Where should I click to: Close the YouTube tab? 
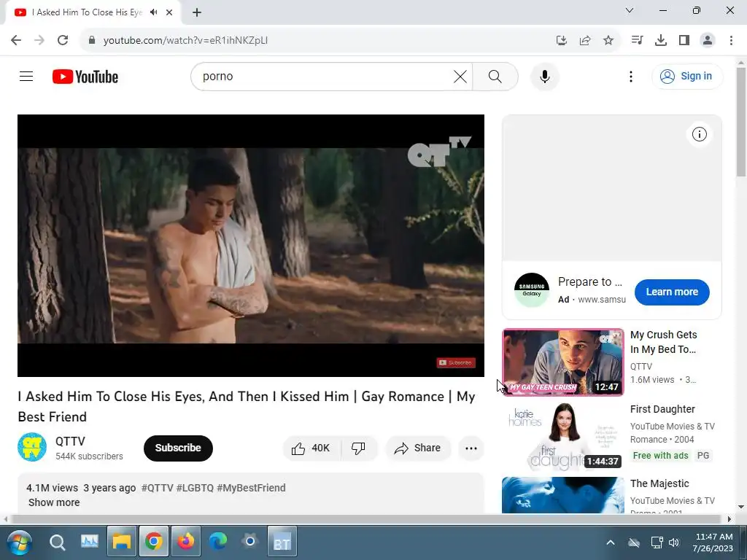169,12
